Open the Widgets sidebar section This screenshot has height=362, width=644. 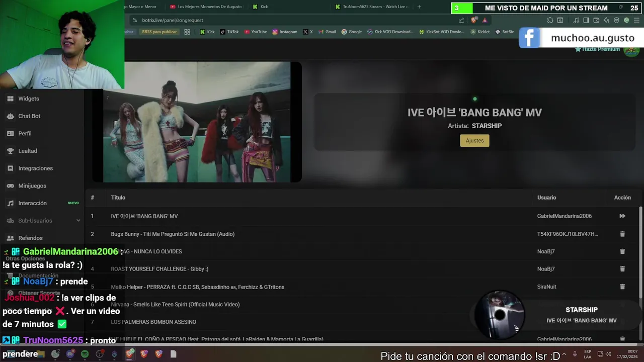pos(29,99)
